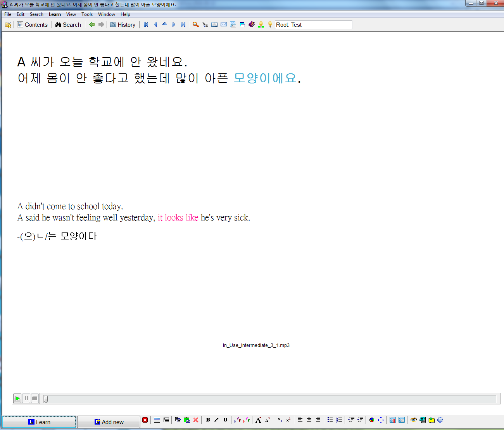Toggle superscript formatting
The image size is (504, 430).
(288, 420)
